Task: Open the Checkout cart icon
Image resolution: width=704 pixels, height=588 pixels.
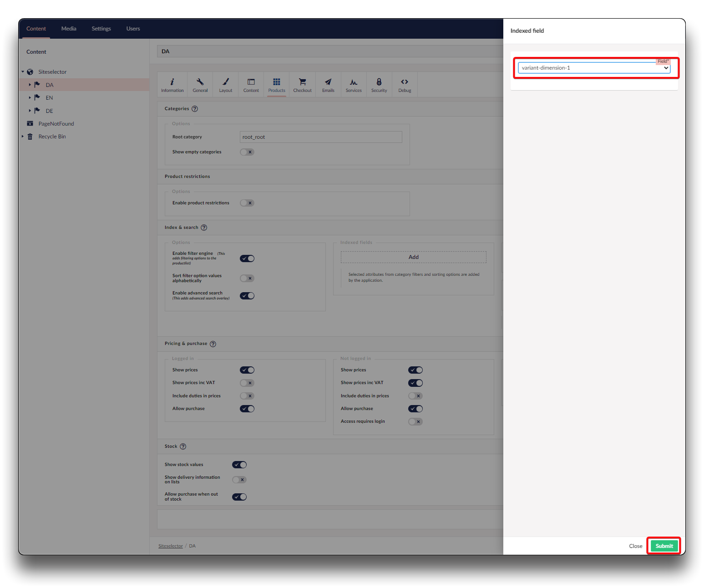Action: coord(302,82)
